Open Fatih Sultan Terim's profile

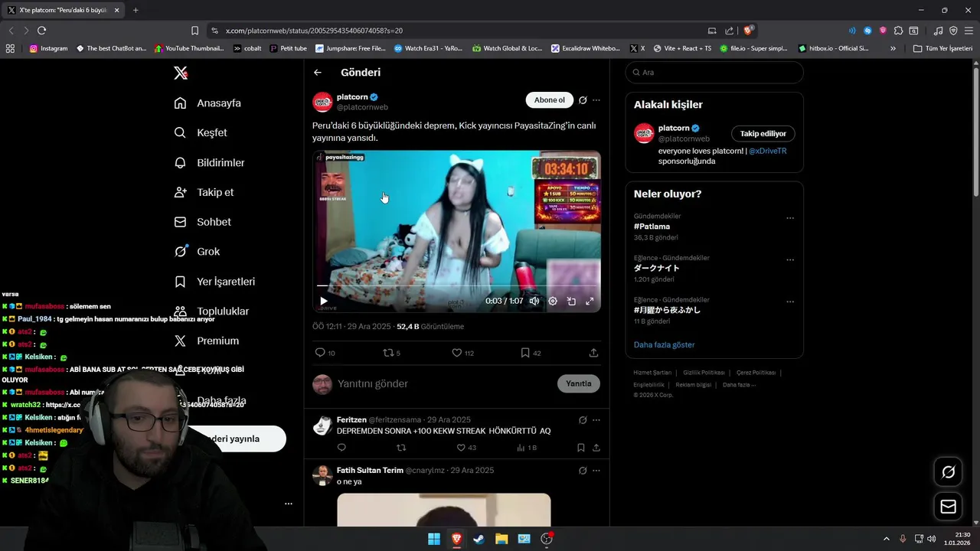coord(370,470)
